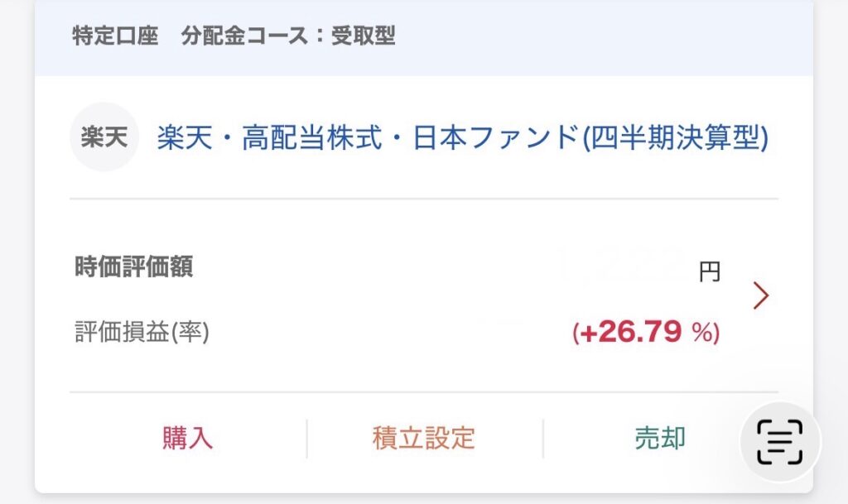Click the light blue account header banner
The width and height of the screenshot is (848, 504).
pos(423,38)
